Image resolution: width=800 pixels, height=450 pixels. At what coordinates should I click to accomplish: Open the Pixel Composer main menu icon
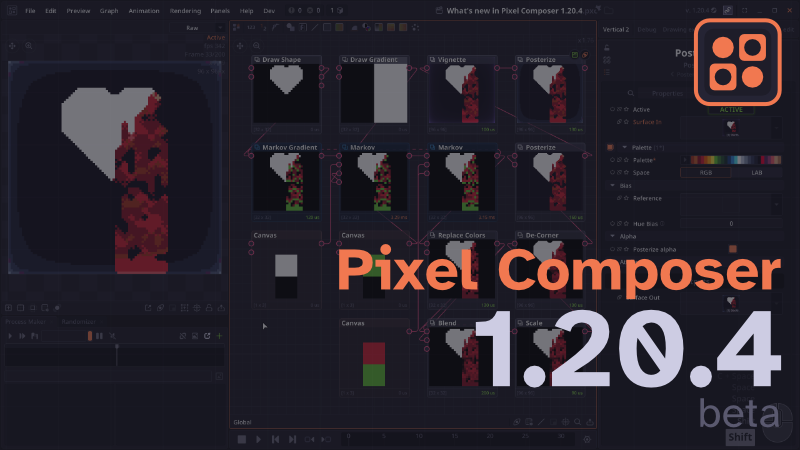12,10
